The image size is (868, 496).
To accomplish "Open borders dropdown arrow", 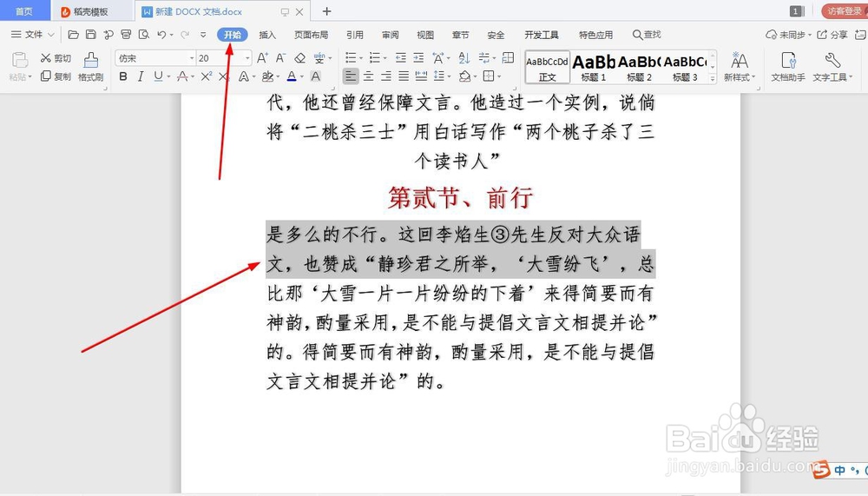I will (x=499, y=76).
